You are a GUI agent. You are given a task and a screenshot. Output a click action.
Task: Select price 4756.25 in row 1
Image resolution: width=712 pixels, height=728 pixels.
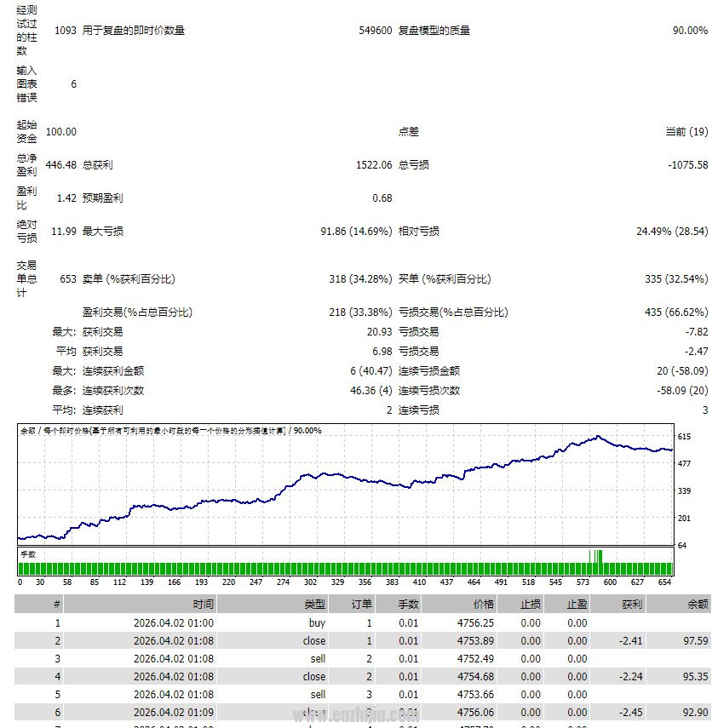coord(475,623)
